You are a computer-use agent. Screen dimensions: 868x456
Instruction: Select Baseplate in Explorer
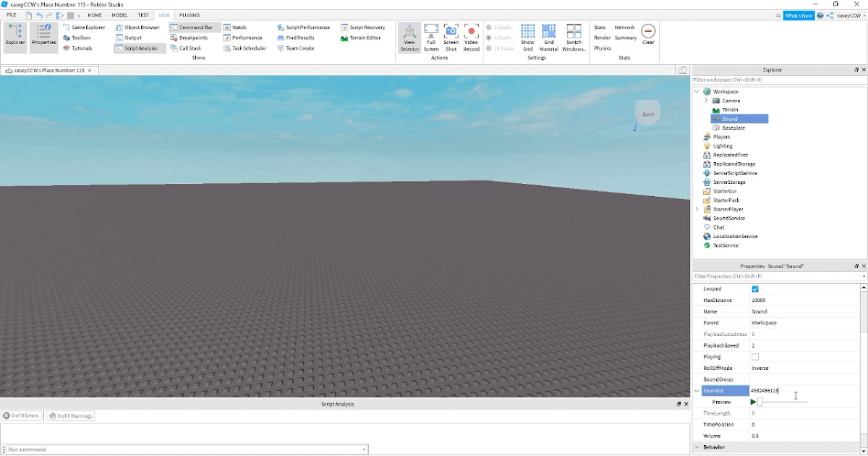point(733,128)
